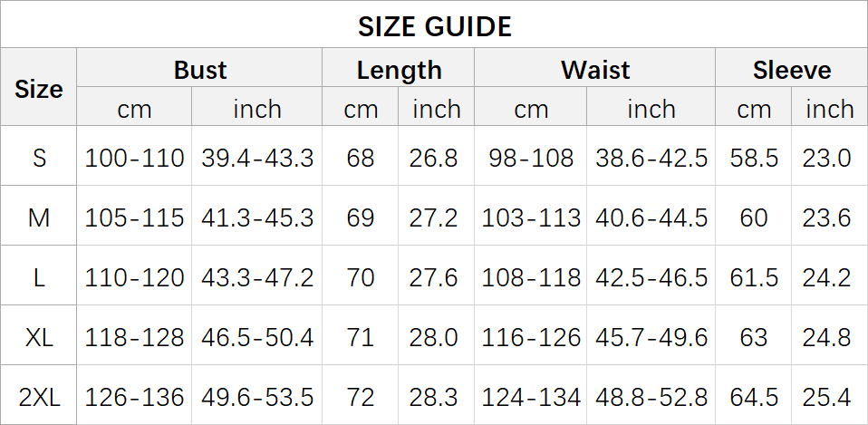Select length inch value 28.0

437,337
